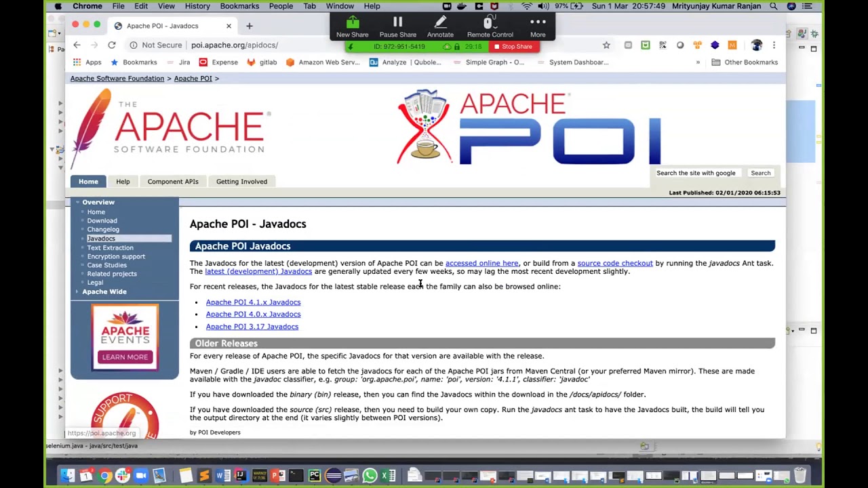Select the Home site tab
Screen dimensions: 868x488
coord(88,182)
